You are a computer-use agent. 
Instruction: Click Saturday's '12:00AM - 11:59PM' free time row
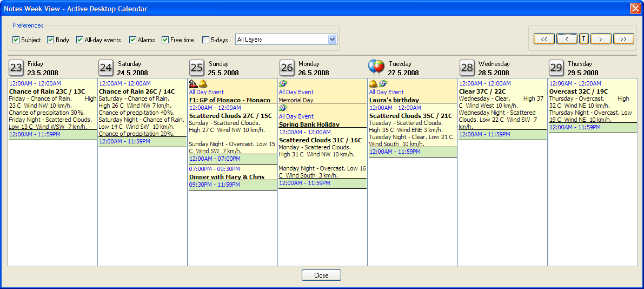pyautogui.click(x=143, y=141)
